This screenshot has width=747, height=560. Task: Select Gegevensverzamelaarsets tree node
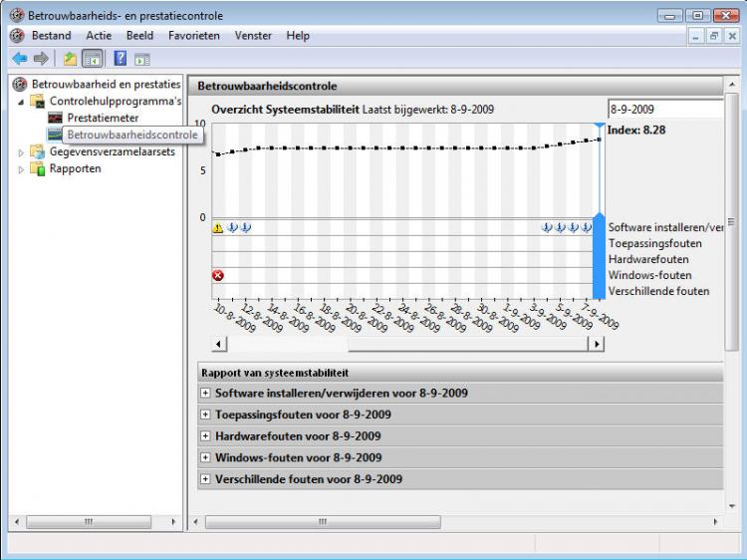coord(113,151)
